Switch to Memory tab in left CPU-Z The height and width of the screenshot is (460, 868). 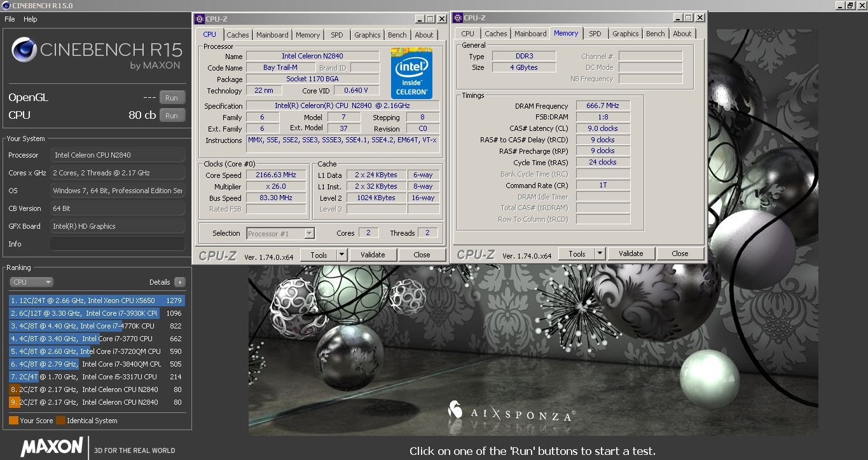click(x=308, y=35)
